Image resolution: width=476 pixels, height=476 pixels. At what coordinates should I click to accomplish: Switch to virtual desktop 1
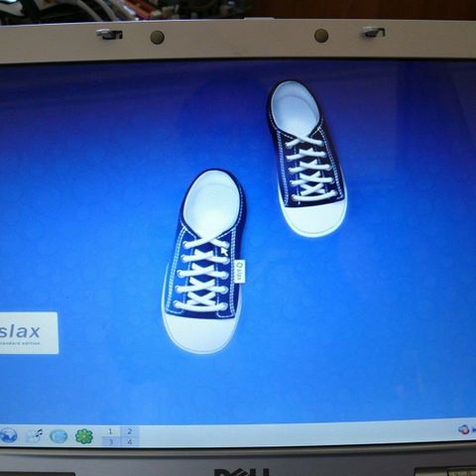pyautogui.click(x=110, y=431)
